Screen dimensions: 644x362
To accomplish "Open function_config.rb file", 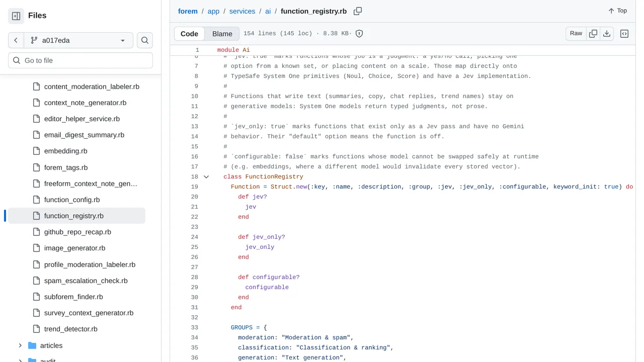I will click(x=72, y=200).
